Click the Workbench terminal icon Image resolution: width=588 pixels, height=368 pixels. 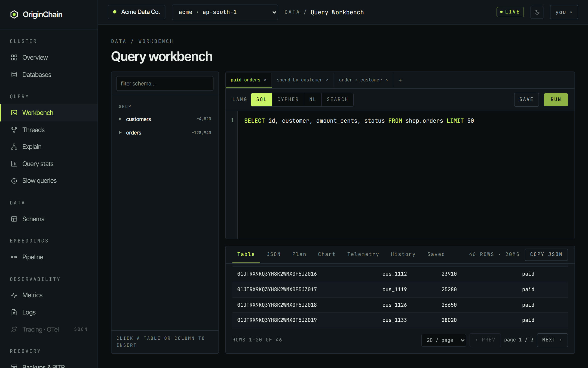point(14,113)
